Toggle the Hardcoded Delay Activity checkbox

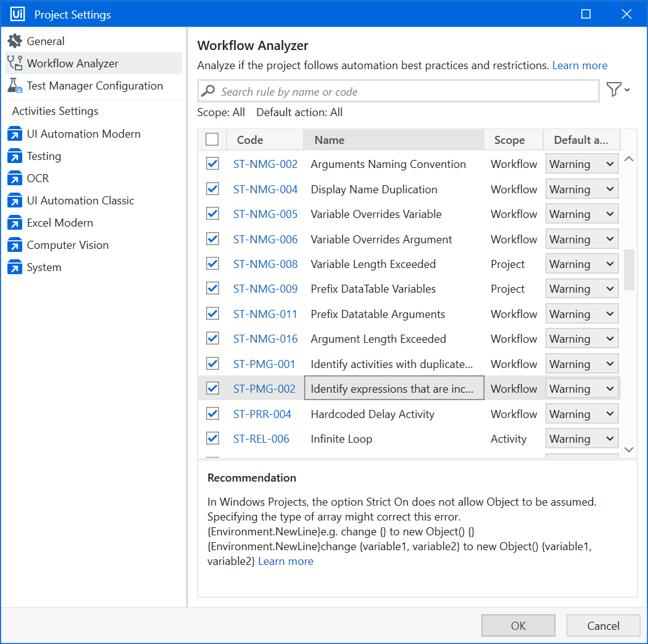tap(212, 414)
